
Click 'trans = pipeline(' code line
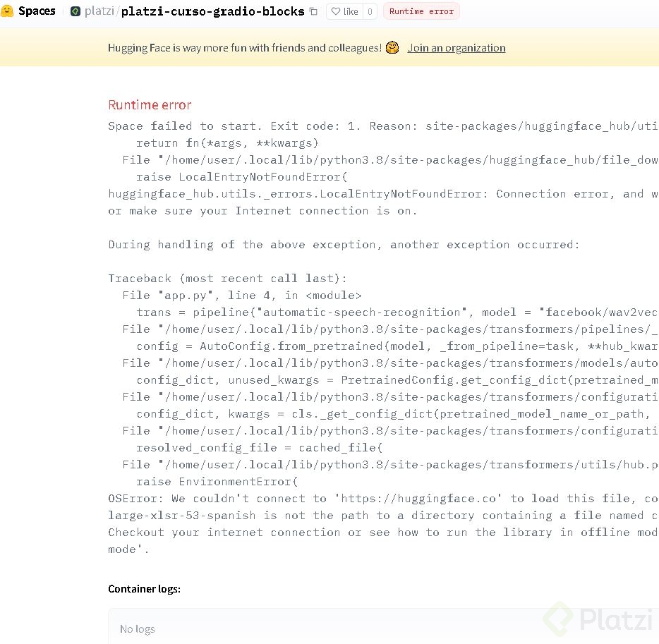397,312
